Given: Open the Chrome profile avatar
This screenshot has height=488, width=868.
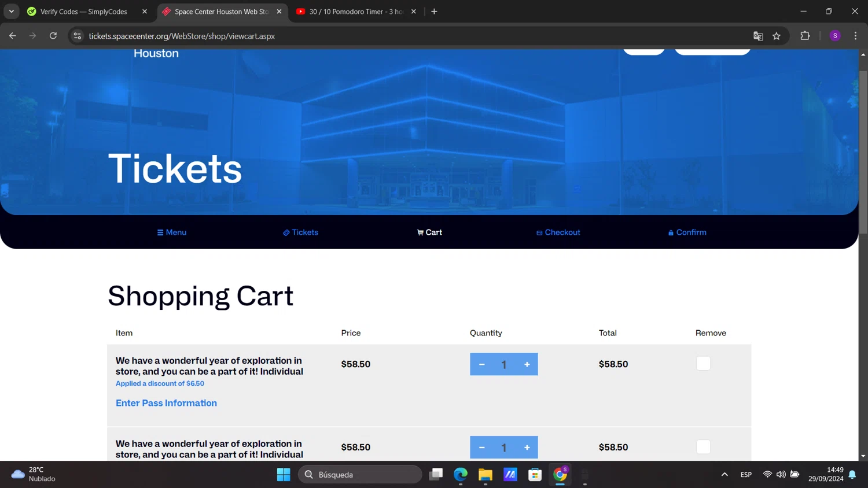Looking at the screenshot, I should point(835,36).
